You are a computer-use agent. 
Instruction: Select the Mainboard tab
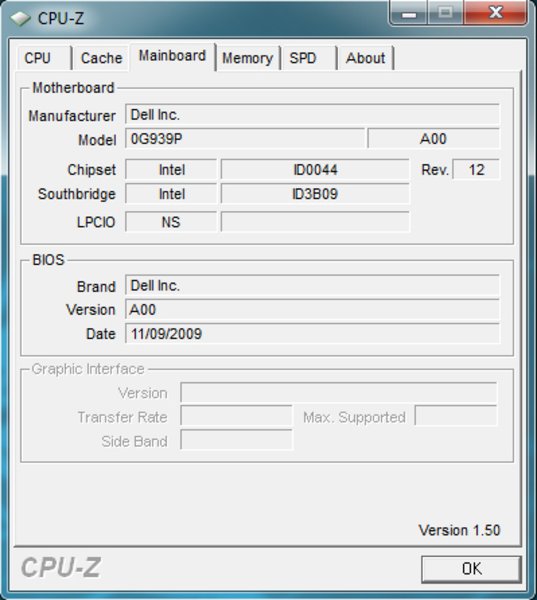[172, 57]
